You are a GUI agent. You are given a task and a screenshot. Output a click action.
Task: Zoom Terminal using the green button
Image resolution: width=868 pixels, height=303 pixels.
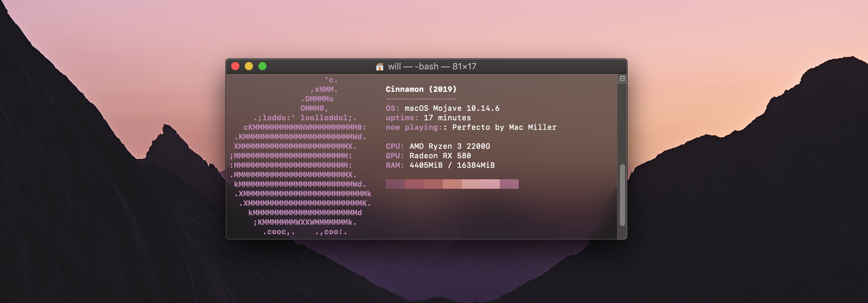[262, 66]
